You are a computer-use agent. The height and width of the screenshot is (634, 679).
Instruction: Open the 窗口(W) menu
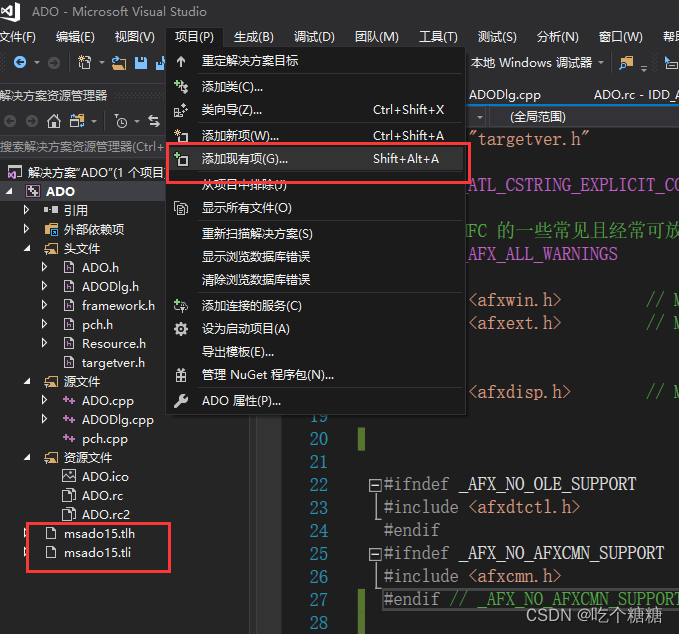621,37
